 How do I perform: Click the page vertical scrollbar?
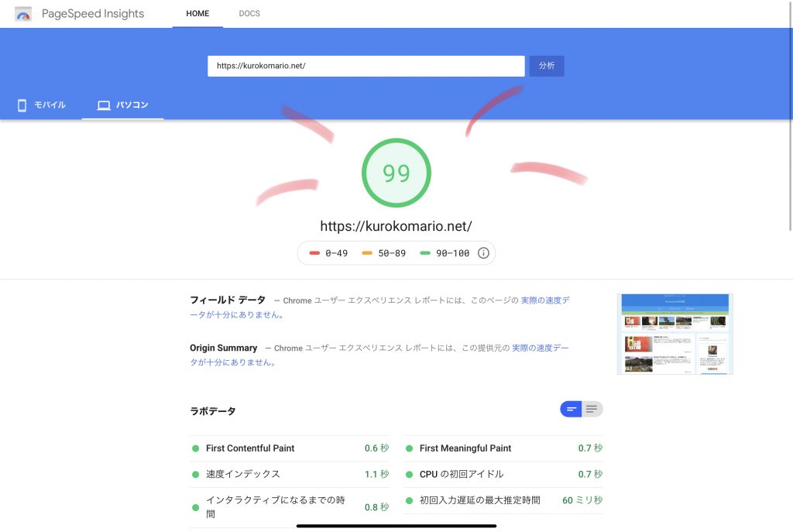791,116
